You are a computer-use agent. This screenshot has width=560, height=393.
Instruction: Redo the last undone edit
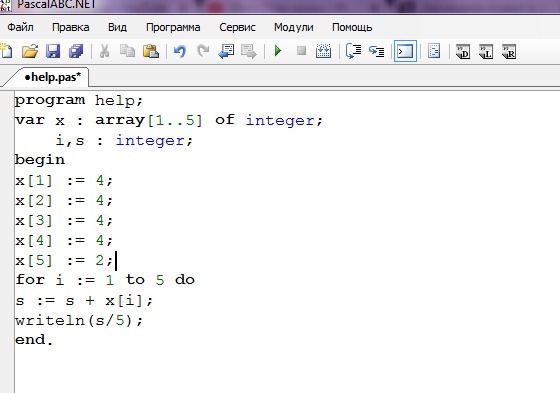[203, 51]
